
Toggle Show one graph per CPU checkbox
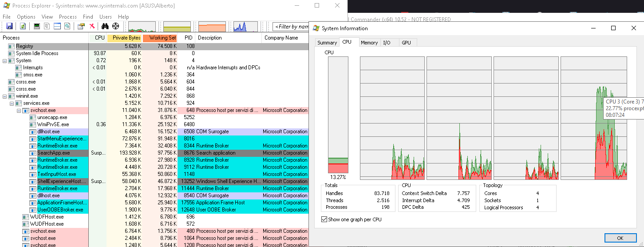click(x=324, y=219)
